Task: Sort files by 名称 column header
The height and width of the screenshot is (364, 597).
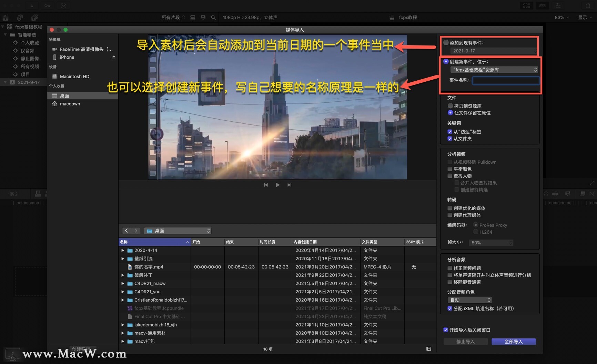Action: [x=154, y=242]
